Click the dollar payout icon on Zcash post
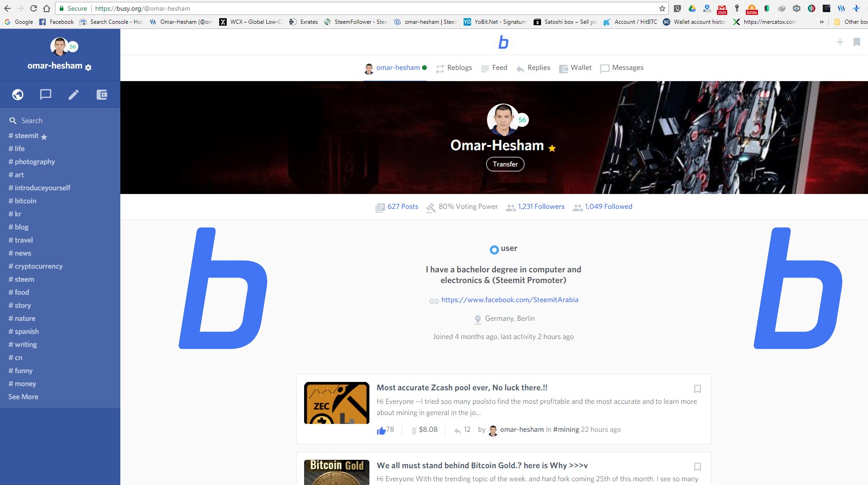 pos(414,430)
